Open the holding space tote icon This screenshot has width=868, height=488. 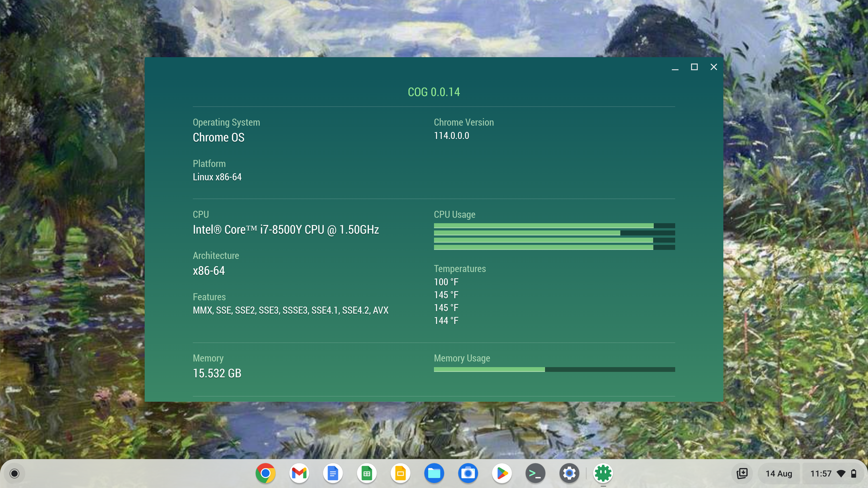point(742,473)
